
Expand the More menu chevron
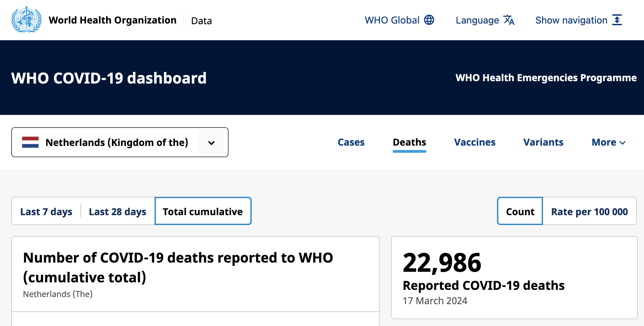coord(623,143)
